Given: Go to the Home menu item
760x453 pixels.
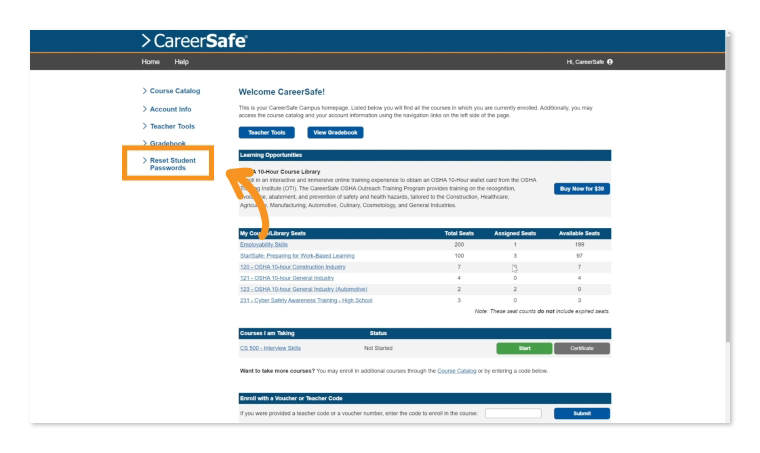Looking at the screenshot, I should pos(150,62).
